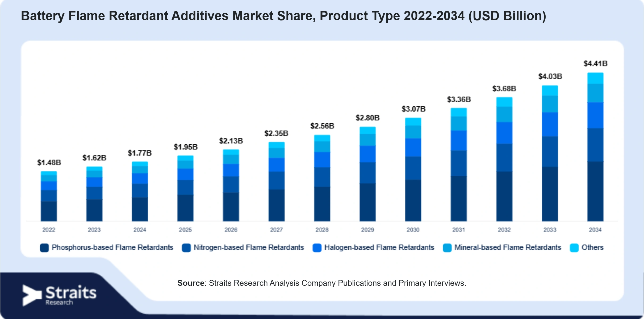
Task: Click the Halogen segment of the 2030 bar
Action: point(413,148)
